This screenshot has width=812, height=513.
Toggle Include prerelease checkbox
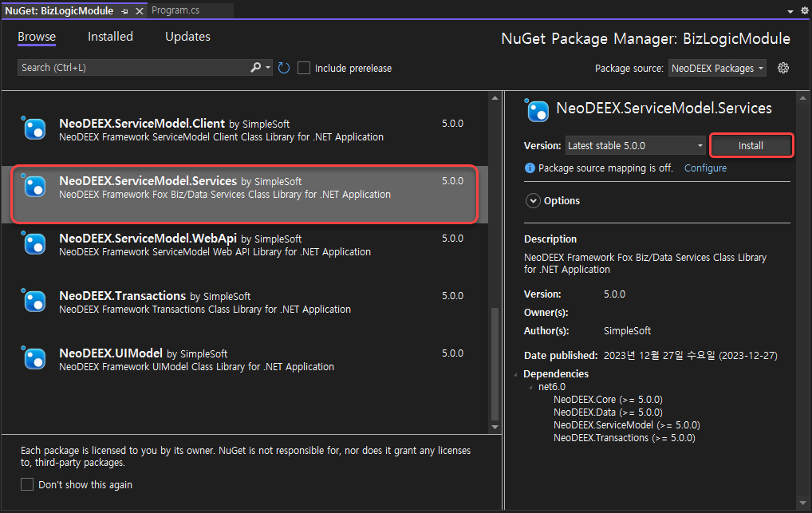(304, 68)
